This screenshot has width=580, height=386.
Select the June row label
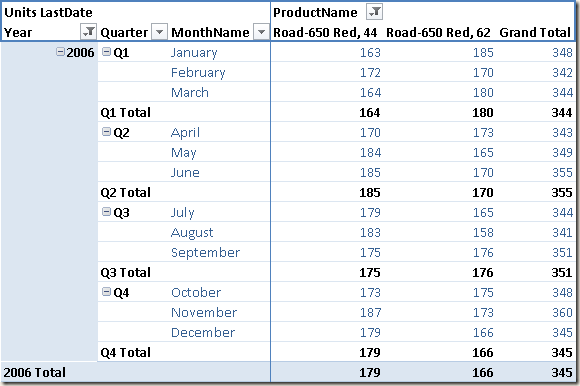(185, 172)
